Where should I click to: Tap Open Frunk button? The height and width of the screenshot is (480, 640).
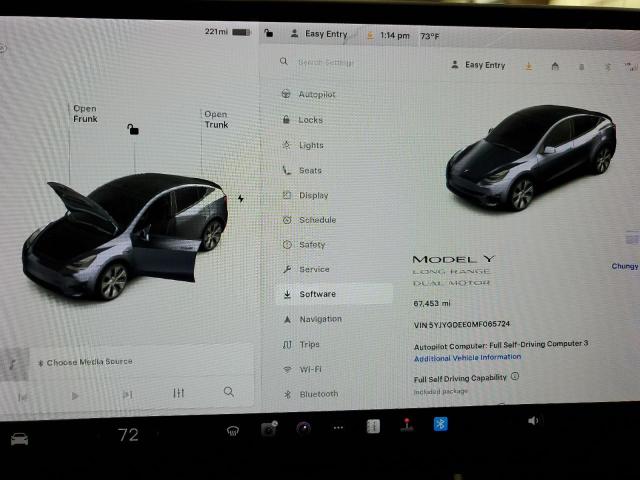click(85, 113)
